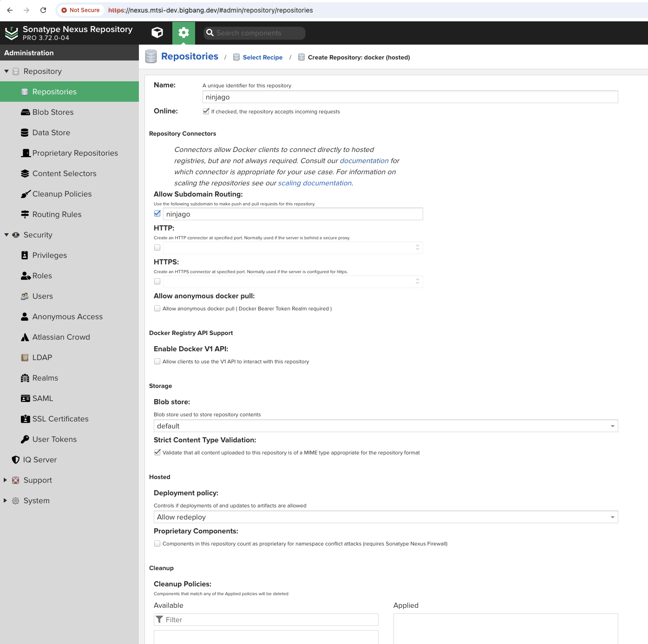Open Blob Stores menu item

click(x=69, y=112)
